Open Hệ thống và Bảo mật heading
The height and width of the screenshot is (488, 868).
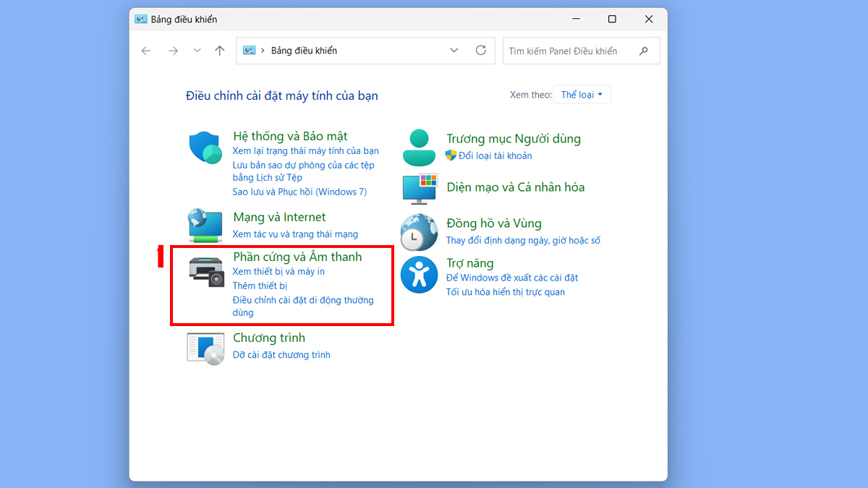(x=290, y=136)
